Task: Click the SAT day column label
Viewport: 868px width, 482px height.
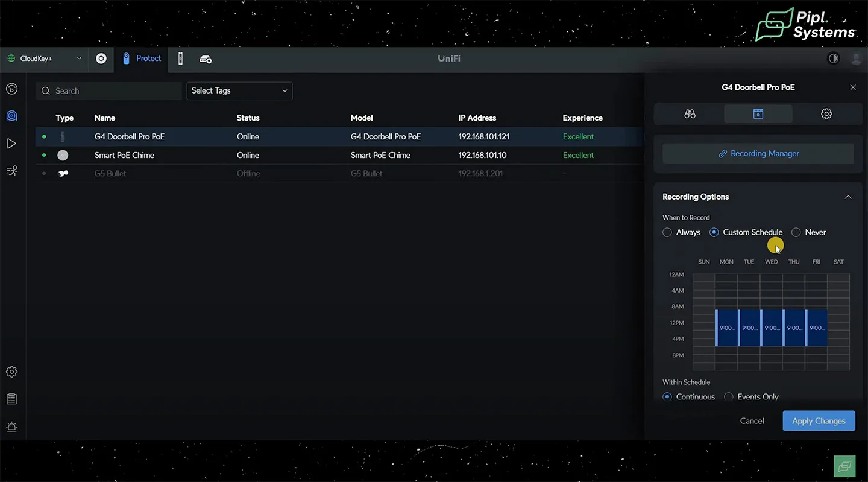Action: click(x=838, y=262)
